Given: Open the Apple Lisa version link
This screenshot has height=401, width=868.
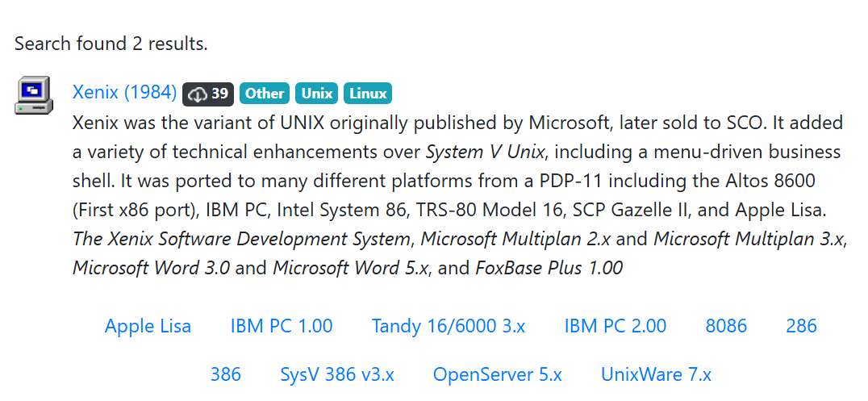Looking at the screenshot, I should [x=148, y=326].
